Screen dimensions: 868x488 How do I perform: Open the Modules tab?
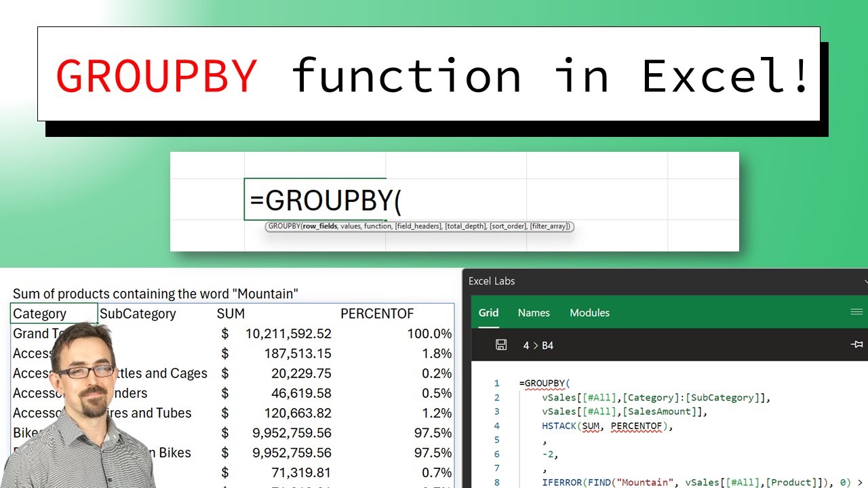[x=589, y=312]
